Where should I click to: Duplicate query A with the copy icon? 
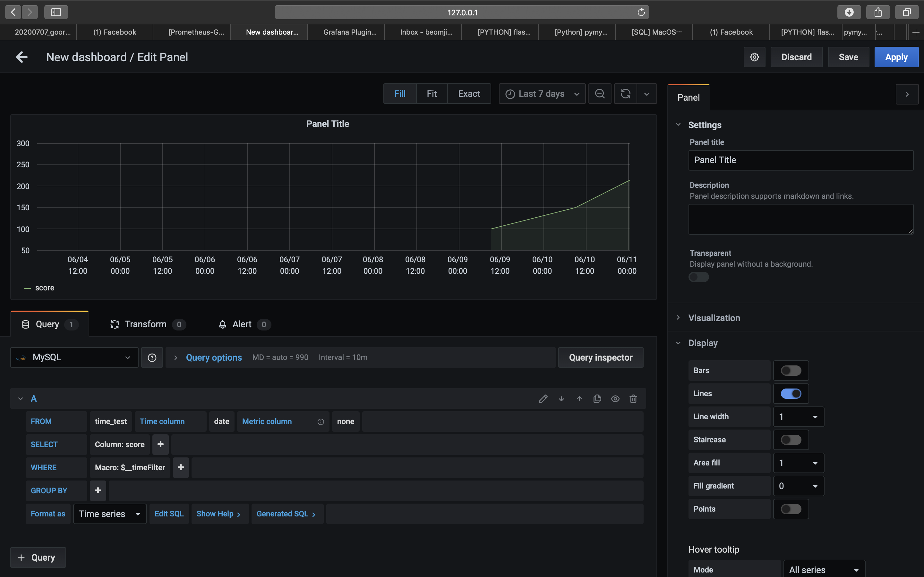[x=597, y=399]
